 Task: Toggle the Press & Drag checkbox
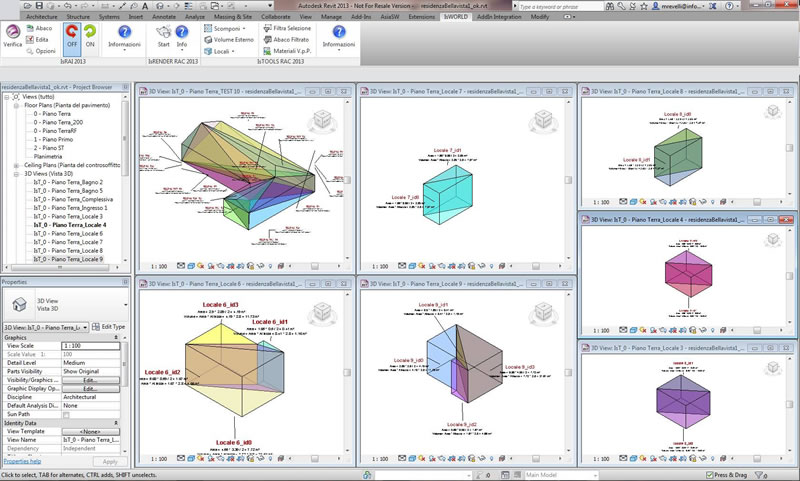tap(710, 475)
